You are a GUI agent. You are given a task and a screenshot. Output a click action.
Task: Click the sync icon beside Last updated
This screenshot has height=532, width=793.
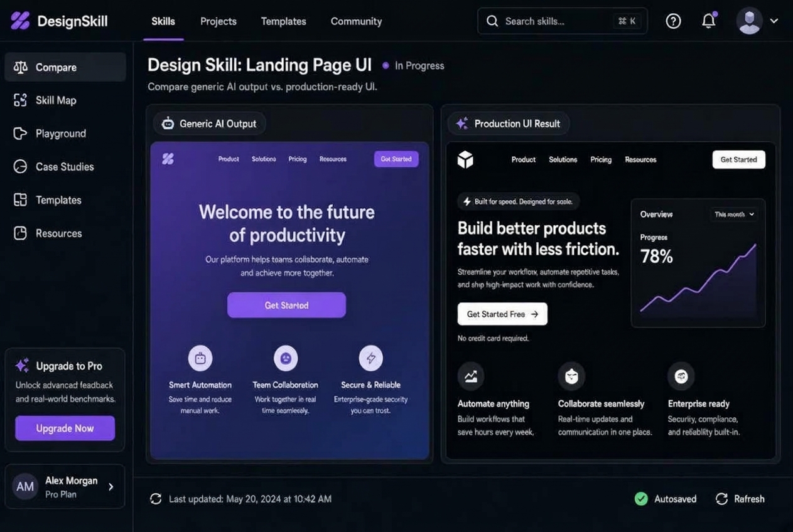pyautogui.click(x=156, y=499)
